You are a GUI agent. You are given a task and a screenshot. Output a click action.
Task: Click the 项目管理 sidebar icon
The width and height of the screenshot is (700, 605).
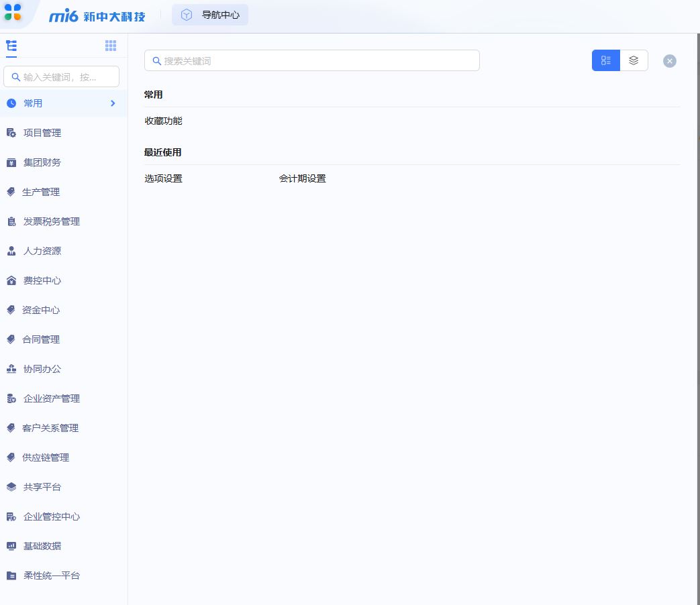(11, 133)
